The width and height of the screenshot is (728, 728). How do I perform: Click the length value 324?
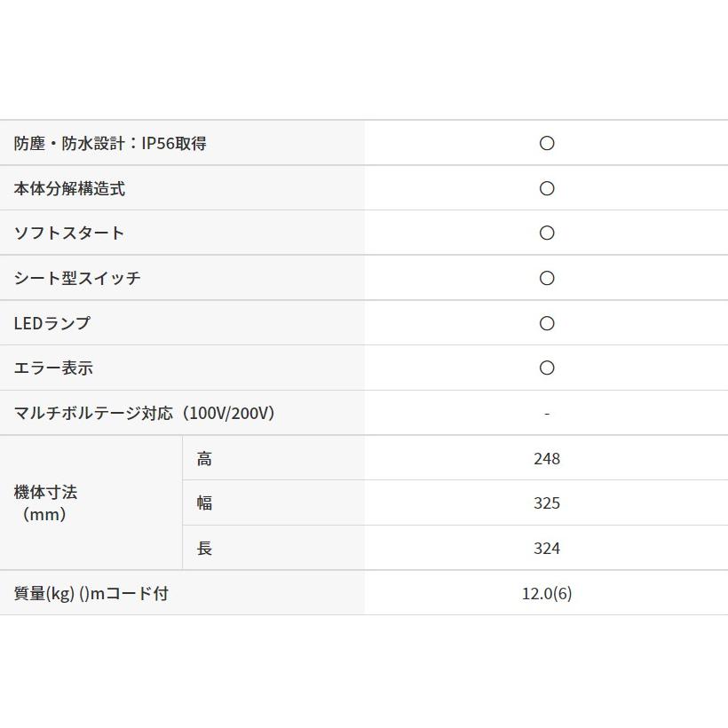click(547, 548)
